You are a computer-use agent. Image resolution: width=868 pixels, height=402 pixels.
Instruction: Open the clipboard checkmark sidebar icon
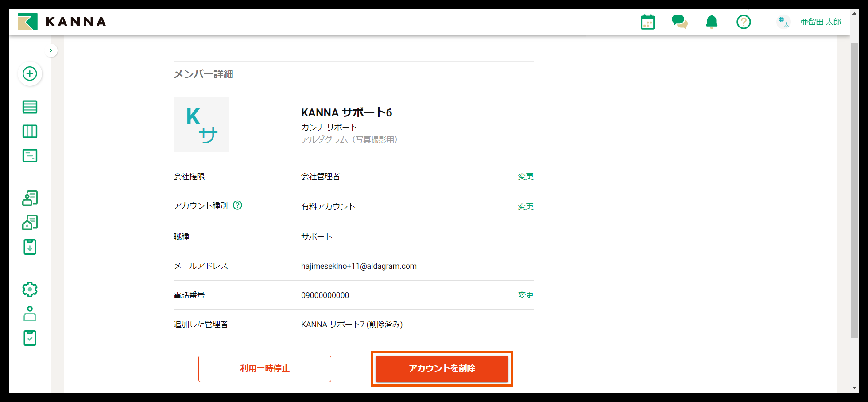pyautogui.click(x=30, y=338)
